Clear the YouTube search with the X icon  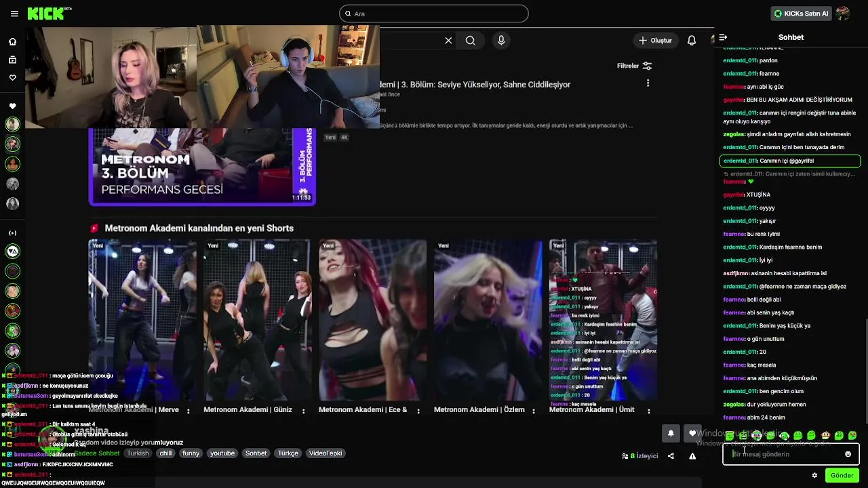click(448, 41)
